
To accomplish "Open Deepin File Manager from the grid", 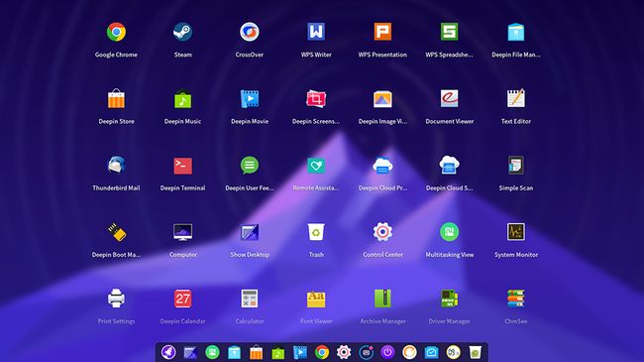I will (516, 32).
